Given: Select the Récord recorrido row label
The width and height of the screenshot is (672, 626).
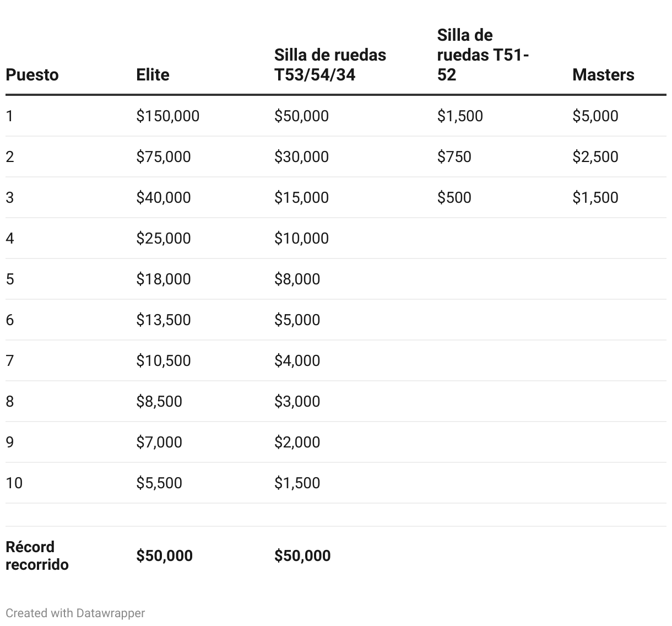Looking at the screenshot, I should pos(37,555).
